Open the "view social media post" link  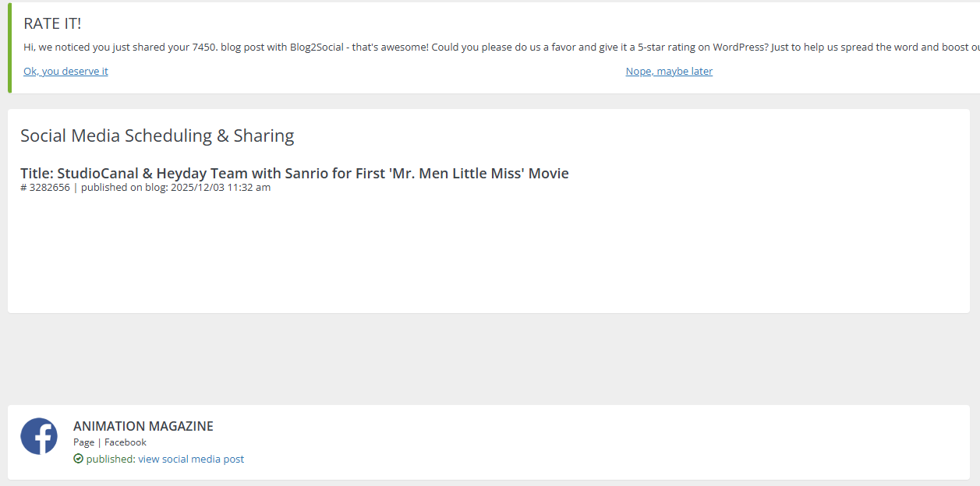[x=191, y=459]
